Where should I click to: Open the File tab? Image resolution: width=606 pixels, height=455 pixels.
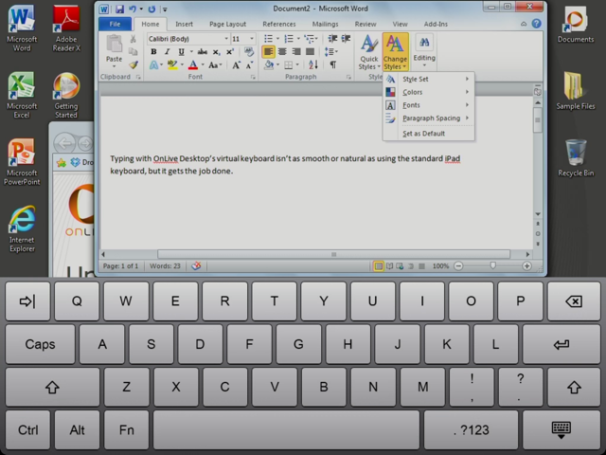click(115, 24)
